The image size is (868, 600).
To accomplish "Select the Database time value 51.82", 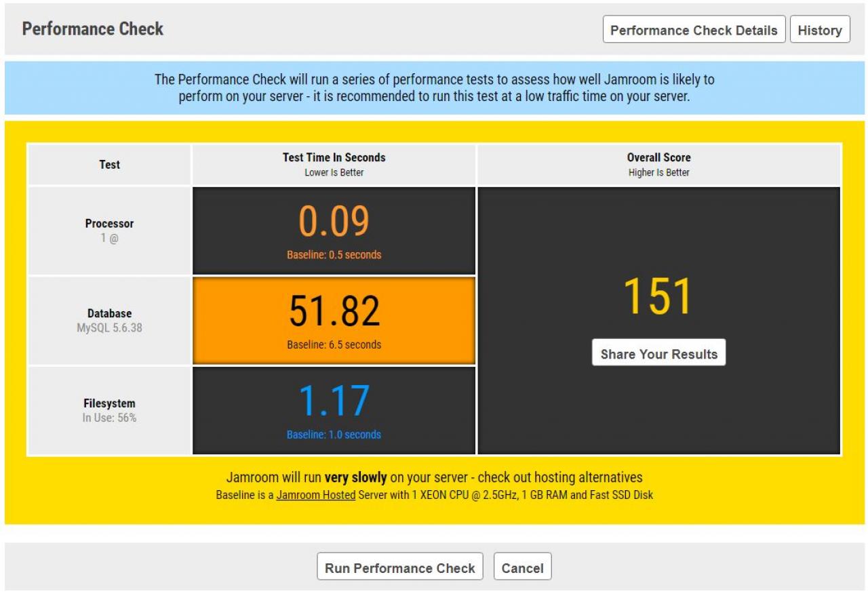I will tap(334, 311).
